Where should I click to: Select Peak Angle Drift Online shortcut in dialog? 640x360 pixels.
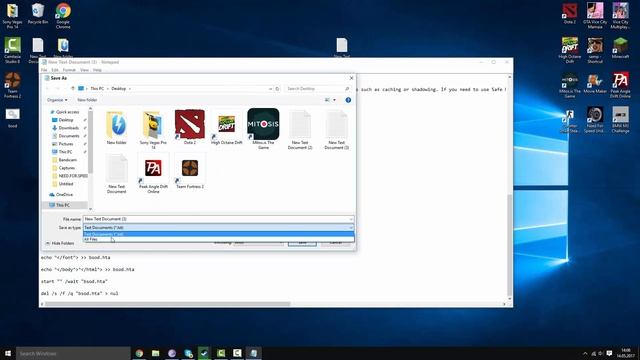click(x=153, y=173)
